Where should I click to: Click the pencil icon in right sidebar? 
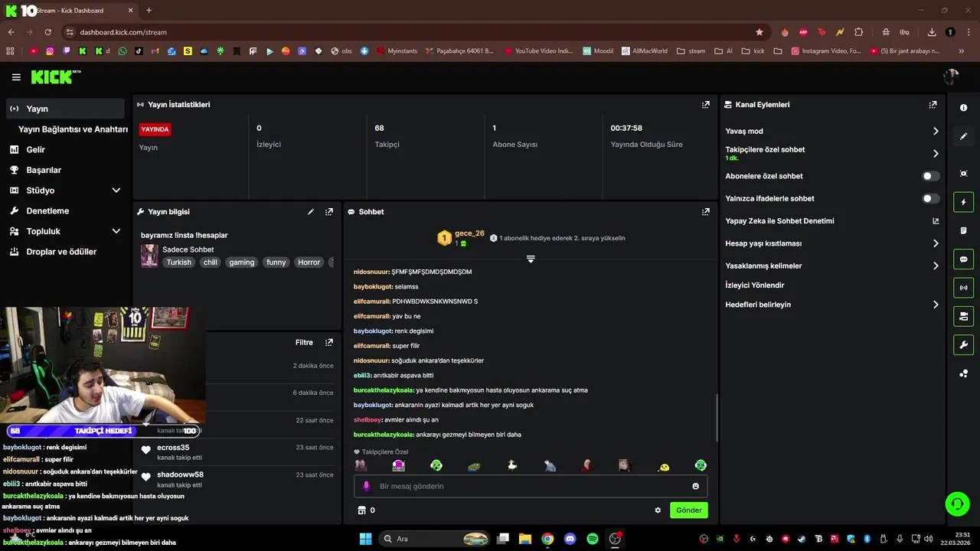(963, 136)
